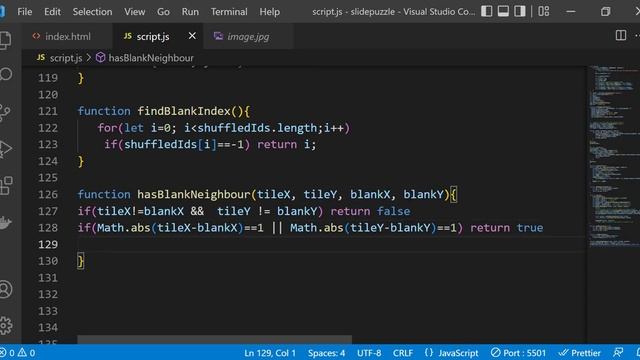Click hasBlankNeighbour in the breadcrumb
640x360 pixels.
tap(151, 58)
